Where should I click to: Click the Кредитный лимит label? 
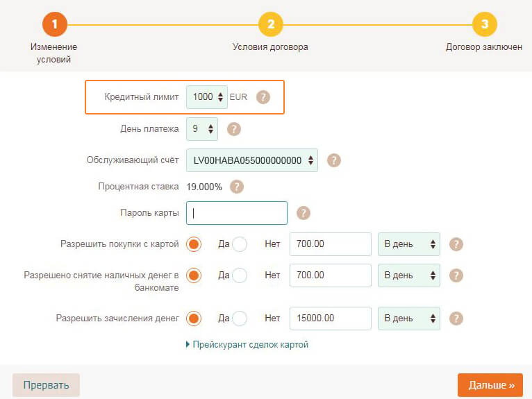[142, 97]
